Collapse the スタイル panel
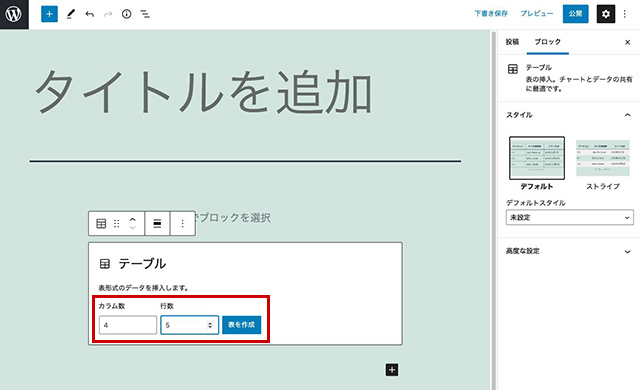Screen dimensions: 640x390 [x=627, y=115]
